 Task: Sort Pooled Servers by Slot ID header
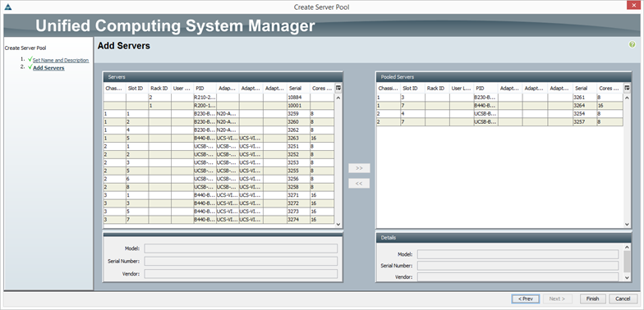pyautogui.click(x=412, y=89)
